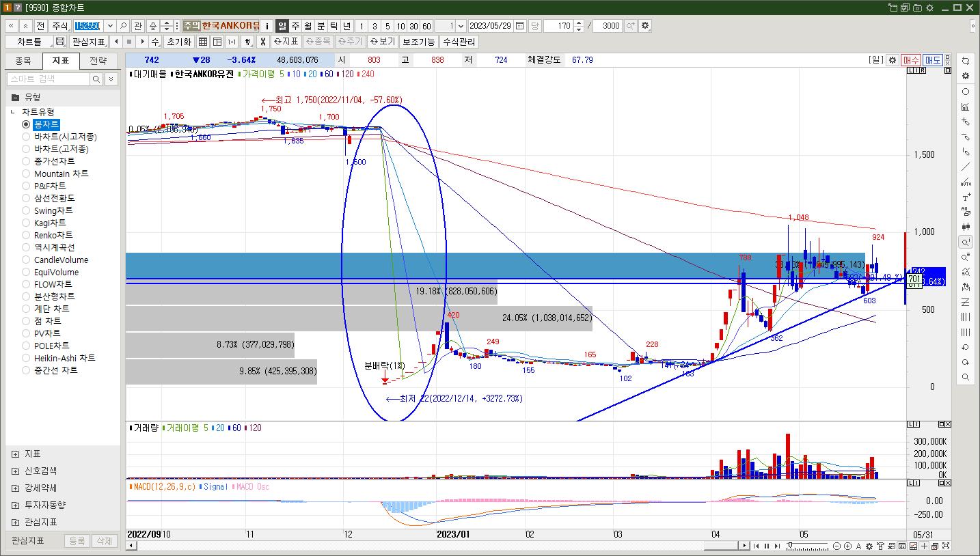Screen dimensions: 980x556
Task: Expand the 투자자동향 section
Action: [15, 505]
